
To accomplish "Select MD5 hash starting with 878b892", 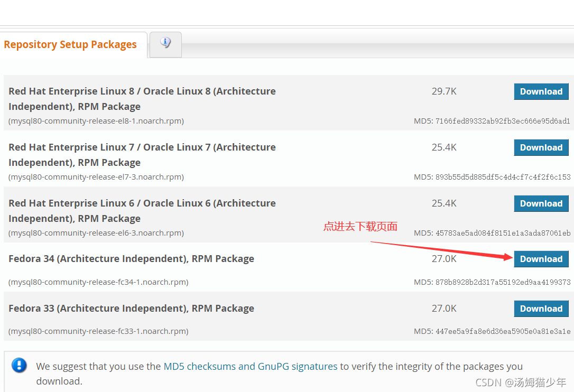I will [503, 282].
